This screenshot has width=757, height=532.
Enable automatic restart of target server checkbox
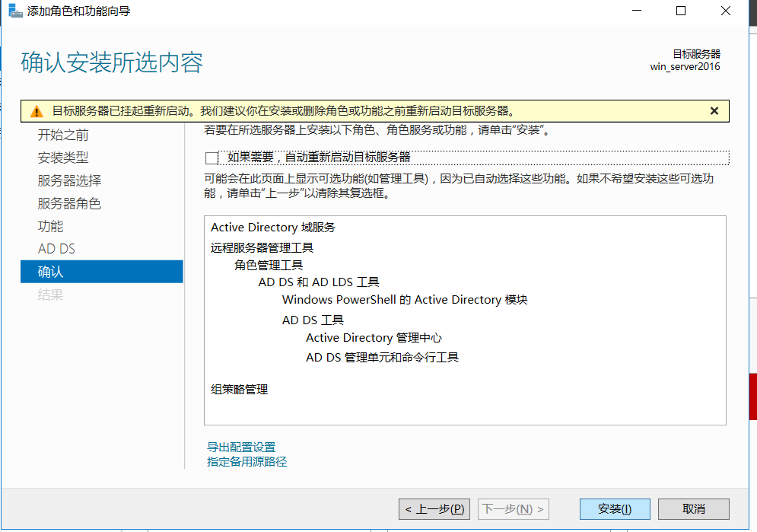click(212, 158)
